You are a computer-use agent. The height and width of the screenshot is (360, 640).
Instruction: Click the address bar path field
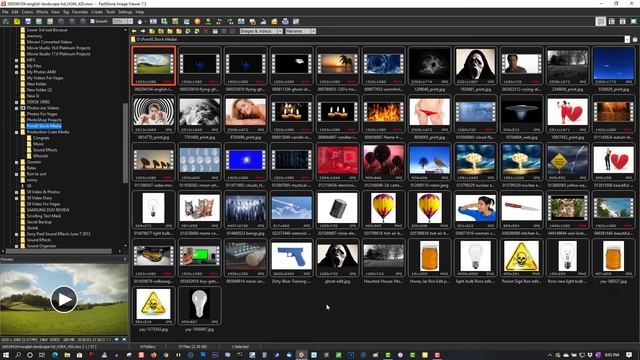[378, 39]
